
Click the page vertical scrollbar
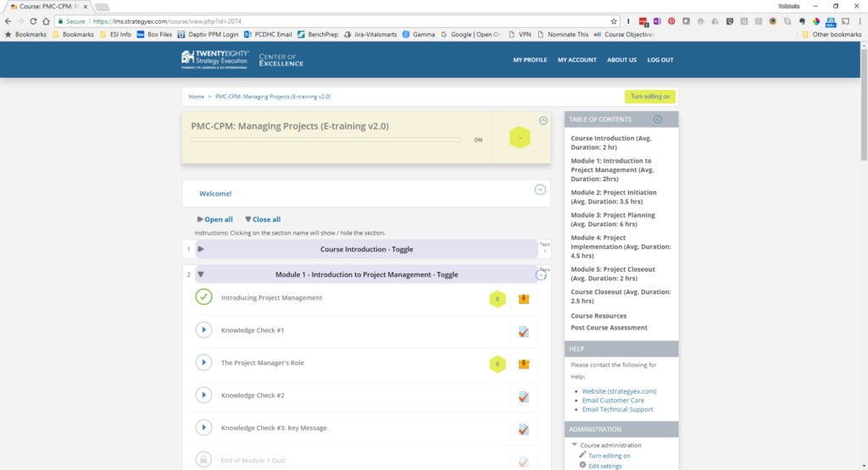[x=864, y=104]
